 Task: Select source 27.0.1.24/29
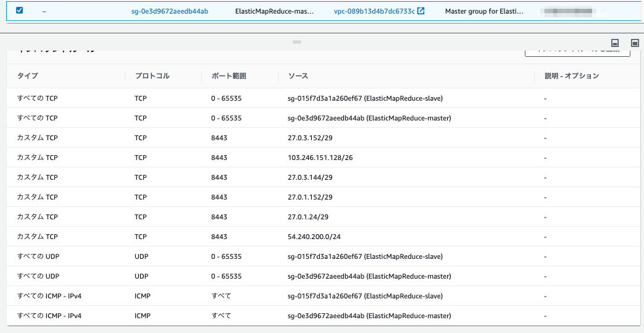[308, 217]
